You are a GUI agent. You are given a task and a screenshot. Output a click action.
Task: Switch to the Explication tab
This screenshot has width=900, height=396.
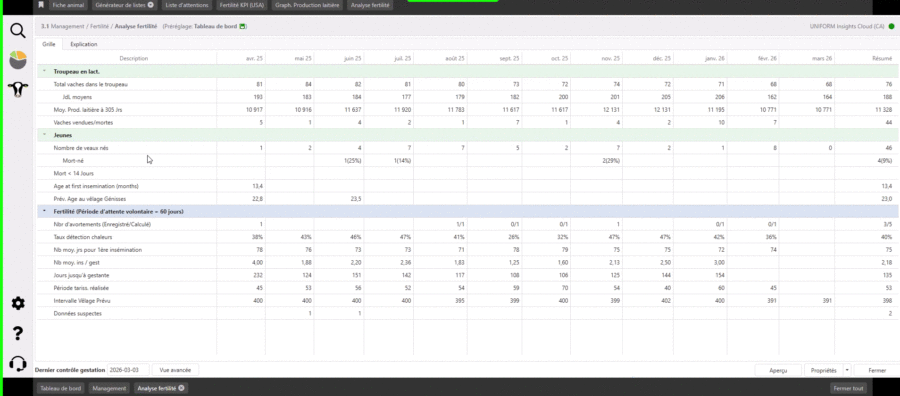tap(84, 44)
